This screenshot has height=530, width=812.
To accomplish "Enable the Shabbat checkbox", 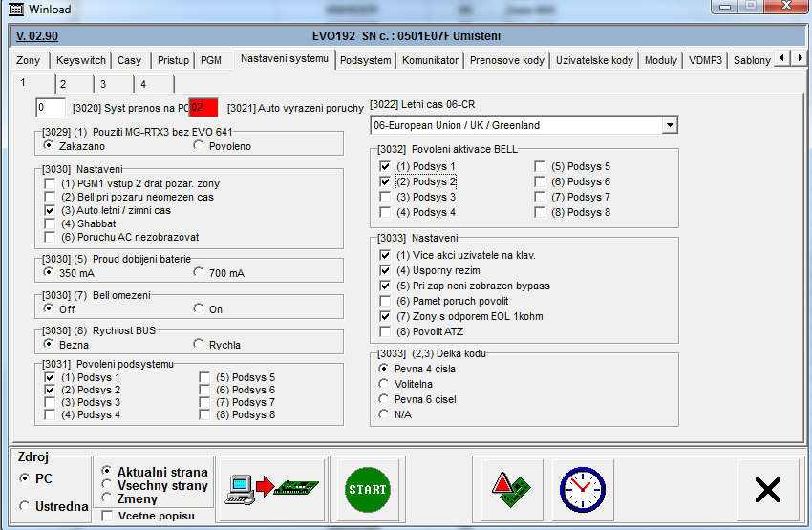I will click(50, 223).
